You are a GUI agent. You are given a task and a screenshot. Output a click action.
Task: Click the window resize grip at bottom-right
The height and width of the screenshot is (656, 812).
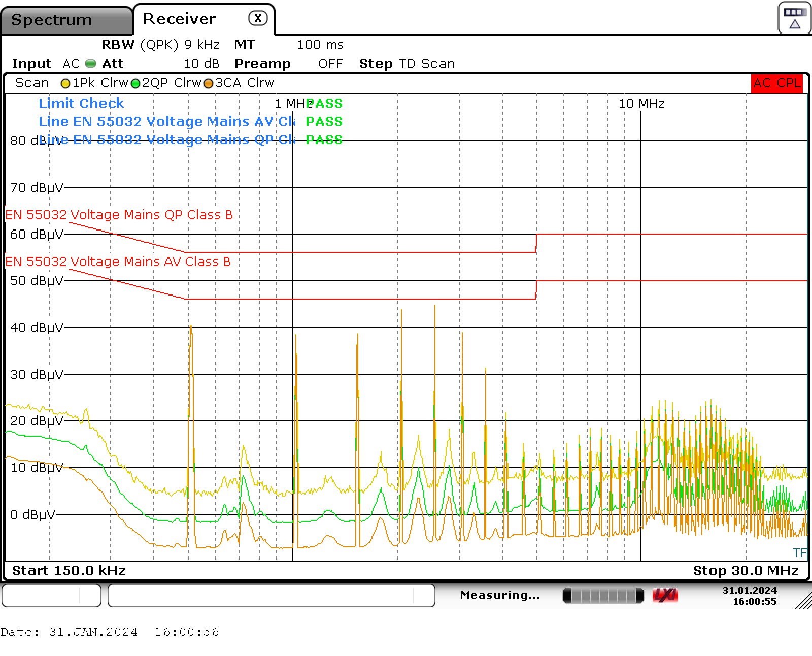pos(803,601)
